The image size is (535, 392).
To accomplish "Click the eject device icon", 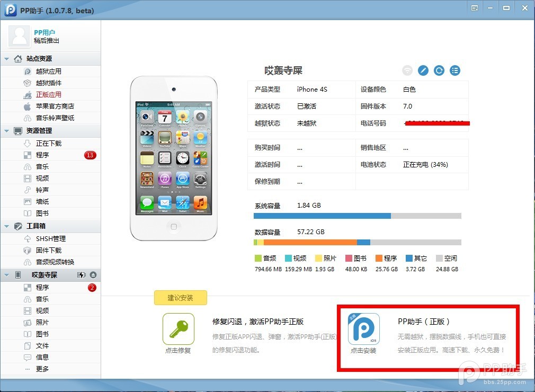I will (x=93, y=275).
